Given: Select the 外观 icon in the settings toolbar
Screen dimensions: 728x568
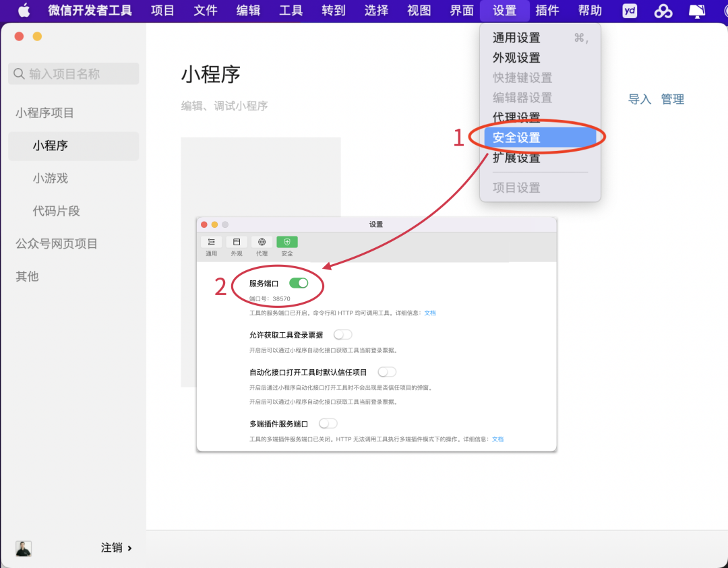Looking at the screenshot, I should click(x=237, y=242).
